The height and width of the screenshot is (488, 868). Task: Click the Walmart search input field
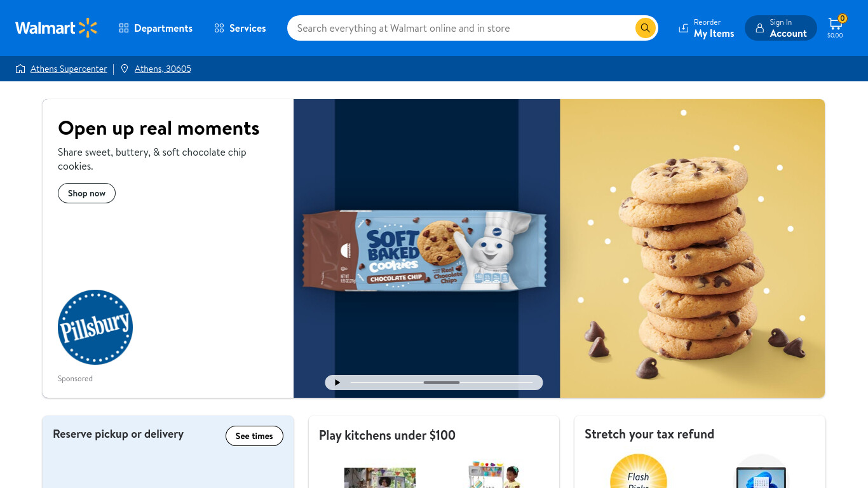click(464, 28)
